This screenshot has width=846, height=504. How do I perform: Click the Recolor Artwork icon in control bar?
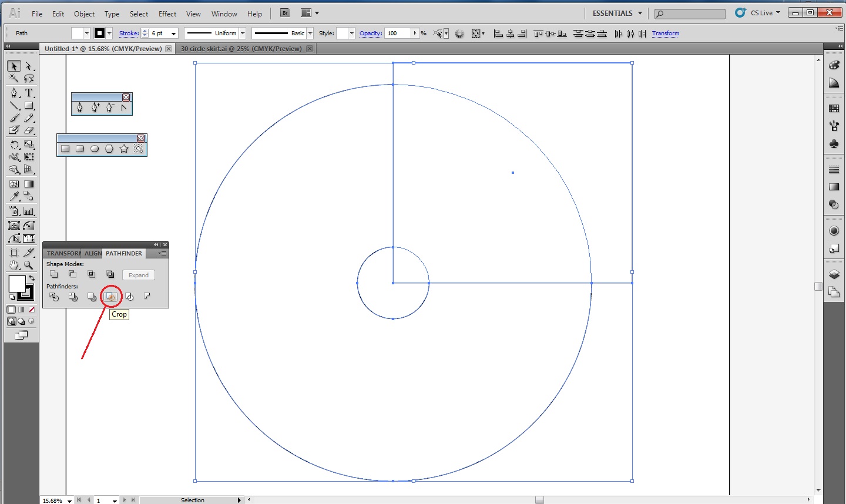(459, 33)
